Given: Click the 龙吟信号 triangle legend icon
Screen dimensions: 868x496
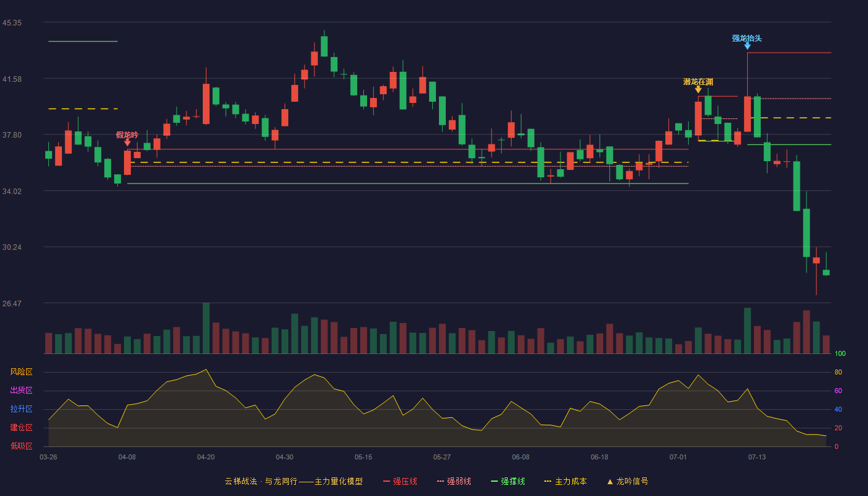Looking at the screenshot, I should pos(610,482).
